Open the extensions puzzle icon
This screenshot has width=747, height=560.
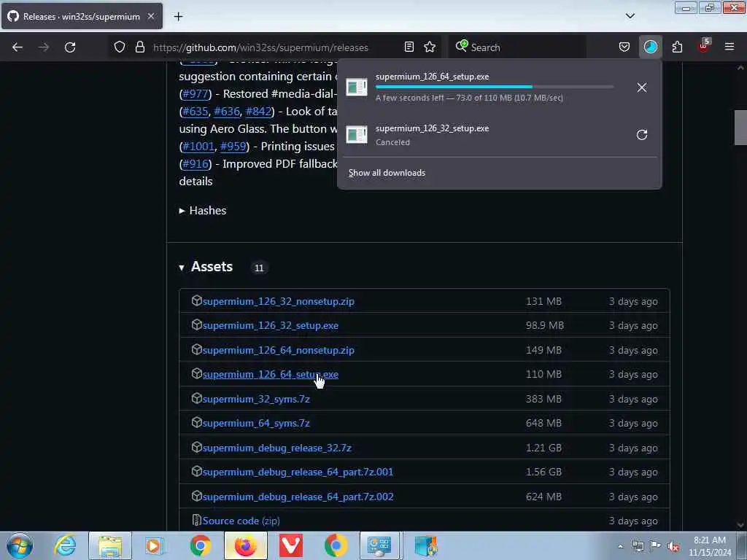coord(677,47)
